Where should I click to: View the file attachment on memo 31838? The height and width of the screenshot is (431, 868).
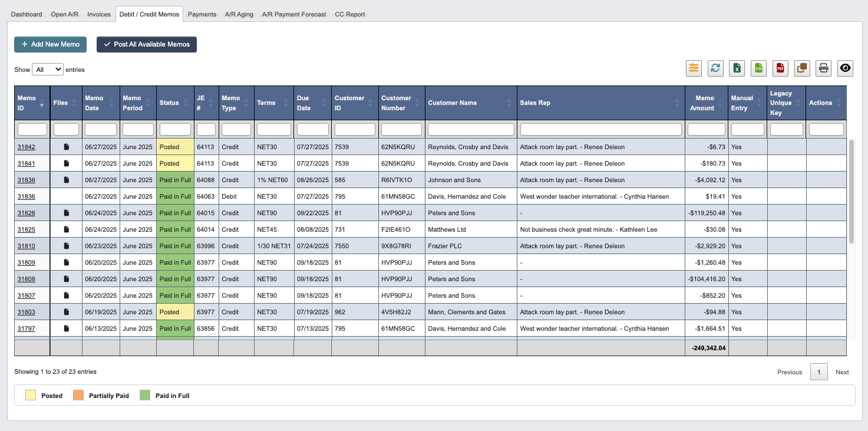65,180
